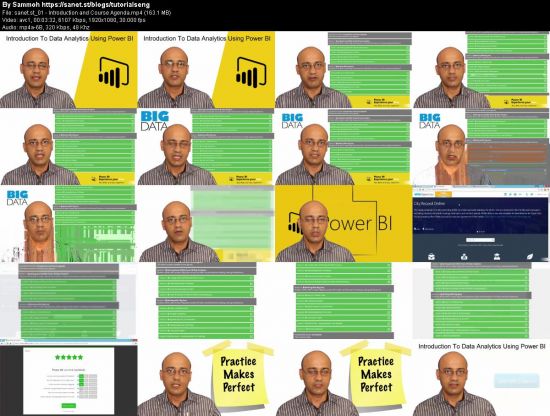The image size is (550, 416).
Task: Click the 'City Record Online' heading text
Action: pos(429,203)
